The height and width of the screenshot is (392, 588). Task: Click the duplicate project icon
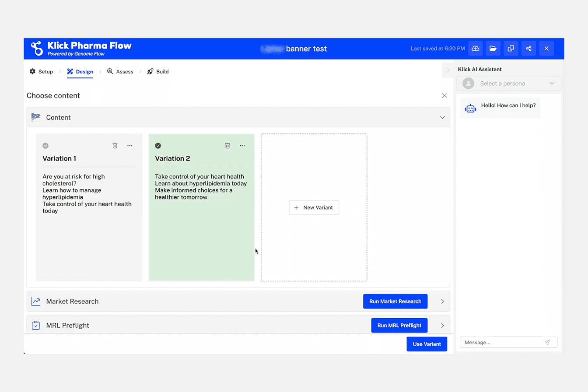[x=511, y=49]
